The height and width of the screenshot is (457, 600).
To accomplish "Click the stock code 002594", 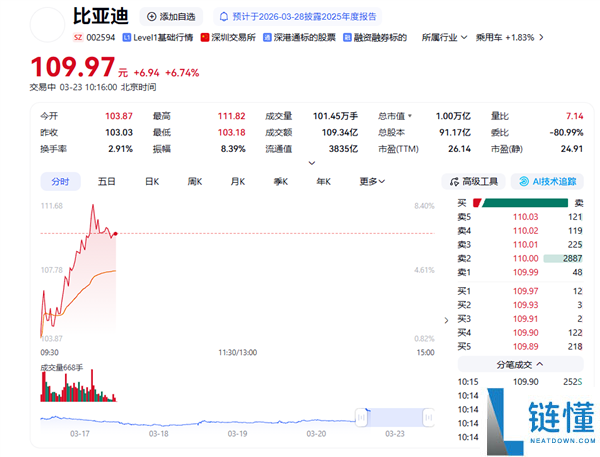I will pos(101,38).
